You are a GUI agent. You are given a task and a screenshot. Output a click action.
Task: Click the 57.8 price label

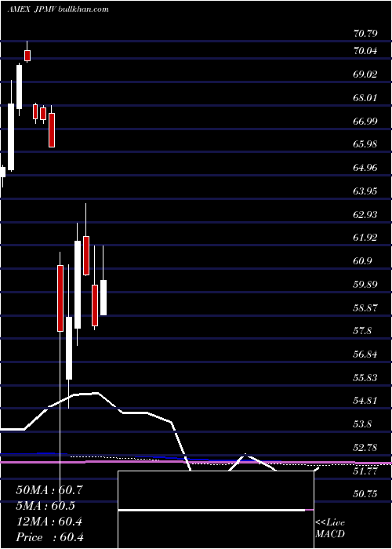362,331
